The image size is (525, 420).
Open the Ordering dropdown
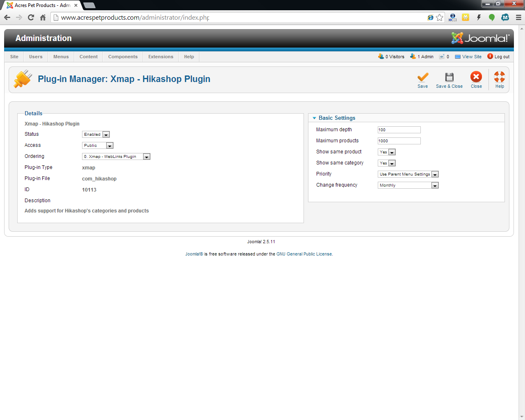(116, 157)
